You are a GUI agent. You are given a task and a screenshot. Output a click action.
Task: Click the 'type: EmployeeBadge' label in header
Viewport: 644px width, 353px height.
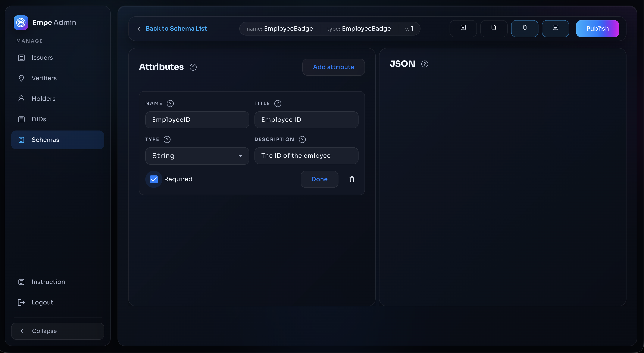click(359, 28)
